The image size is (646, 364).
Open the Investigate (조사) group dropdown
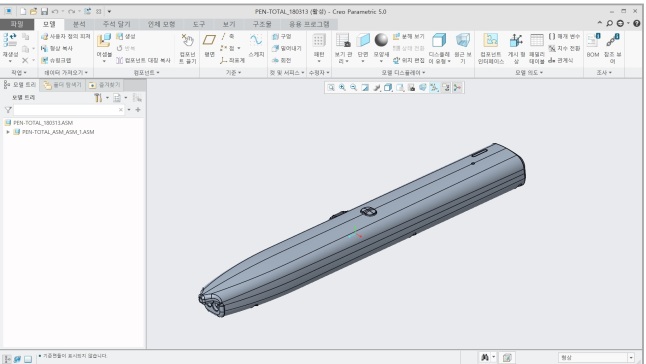(604, 72)
